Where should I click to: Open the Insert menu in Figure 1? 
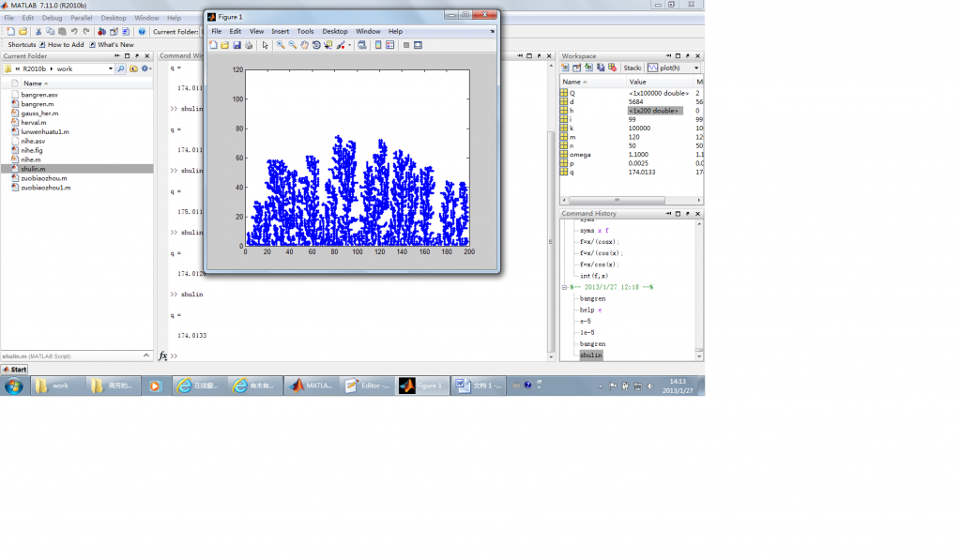(280, 31)
